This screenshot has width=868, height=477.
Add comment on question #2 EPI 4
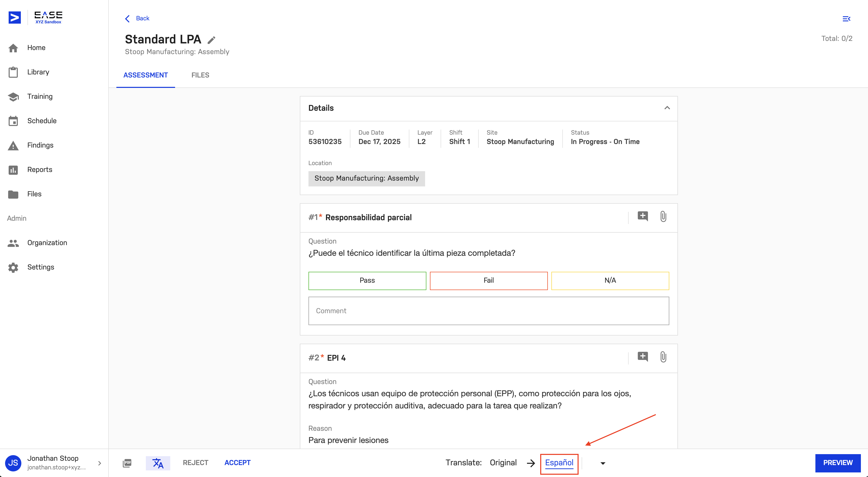tap(643, 357)
